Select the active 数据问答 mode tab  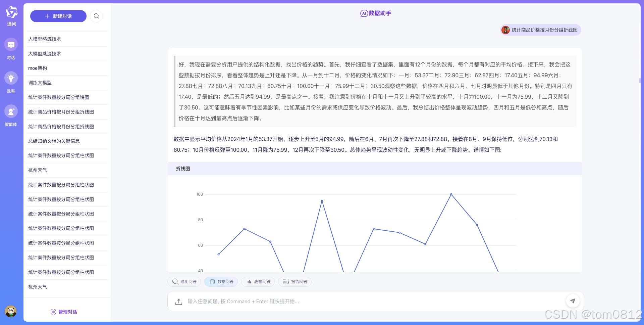(221, 281)
